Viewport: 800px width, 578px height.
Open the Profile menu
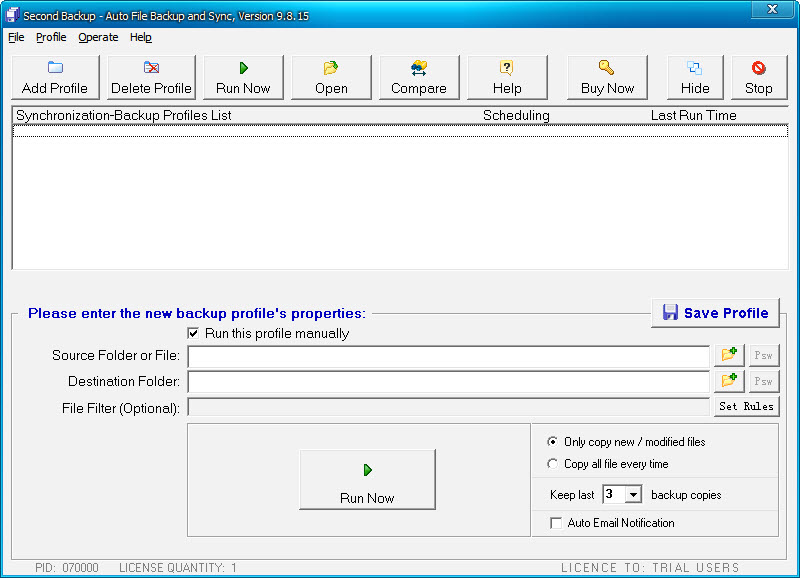[x=51, y=37]
